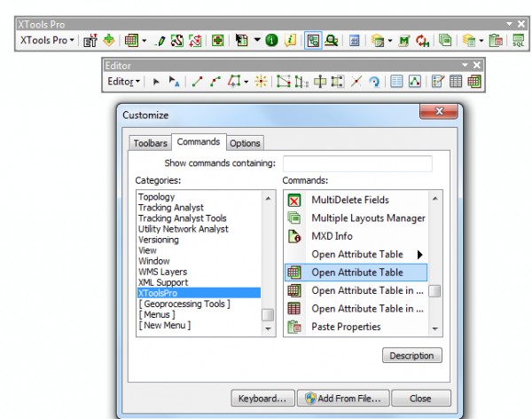Expand dropdown arrow next to yellow layers icon
The width and height of the screenshot is (532, 419).
[x=390, y=41]
